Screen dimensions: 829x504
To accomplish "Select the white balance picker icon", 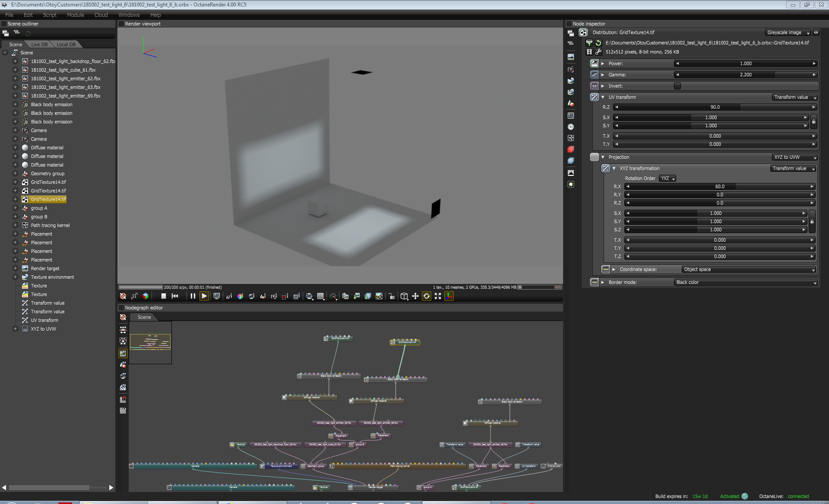I will 240,296.
